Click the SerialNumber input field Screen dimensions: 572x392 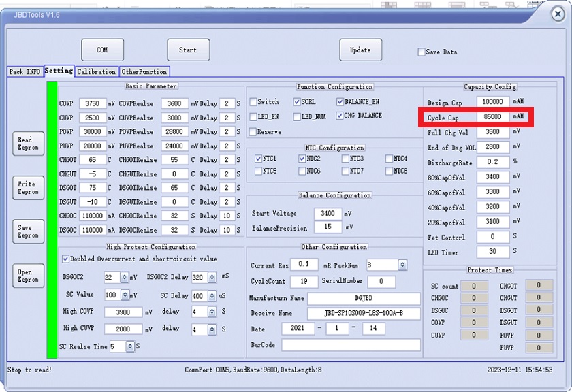381,282
